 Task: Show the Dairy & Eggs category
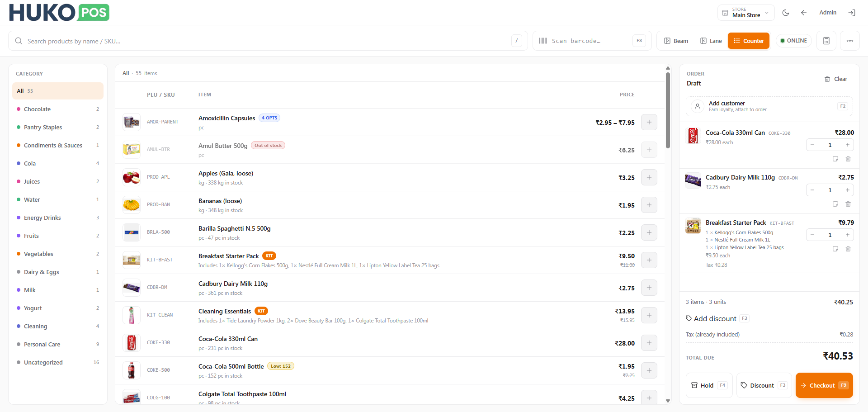58,272
